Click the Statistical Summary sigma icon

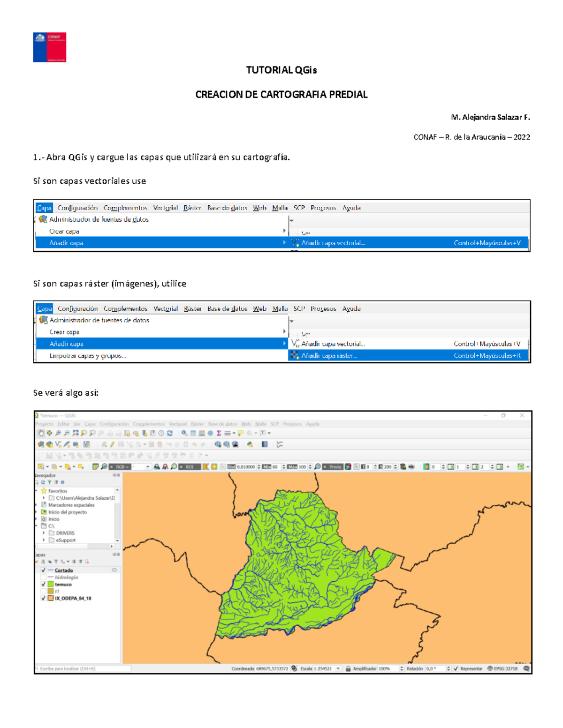tap(219, 433)
